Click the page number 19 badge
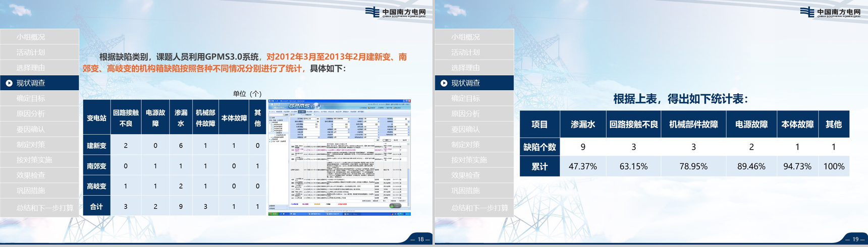868x247 pixels. [x=855, y=239]
